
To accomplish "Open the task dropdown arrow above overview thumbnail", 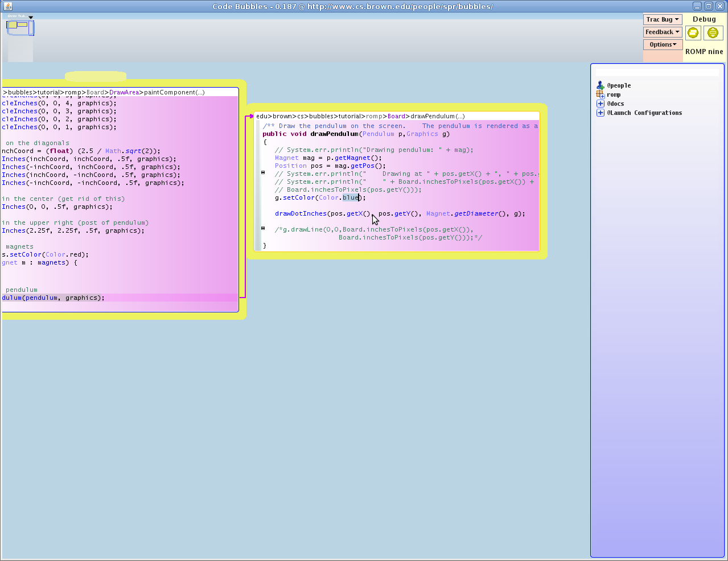I will tap(31, 17).
